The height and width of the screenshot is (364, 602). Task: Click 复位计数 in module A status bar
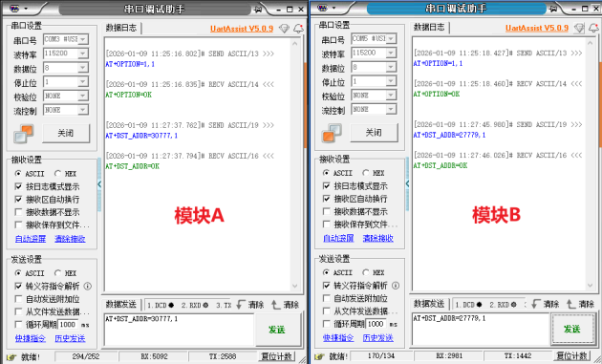(277, 356)
